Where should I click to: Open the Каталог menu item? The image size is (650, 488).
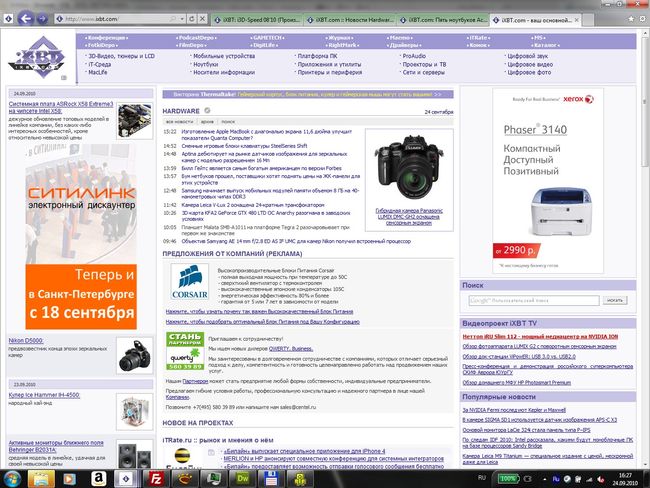pyautogui.click(x=546, y=45)
